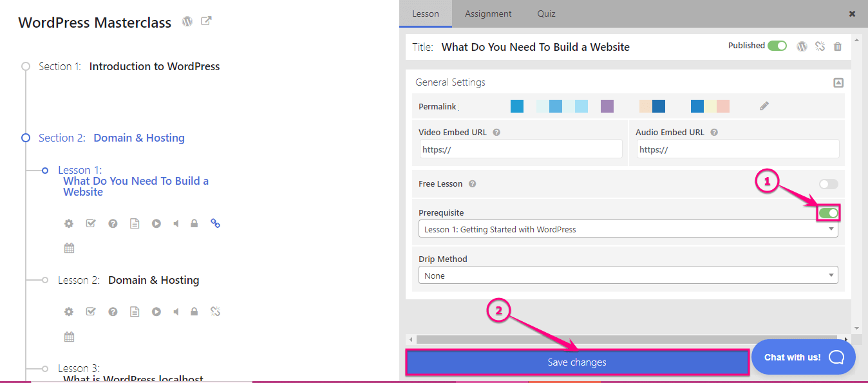Screen dimensions: 868x383
Task: Select Section 2: Domain & Hosting
Action: pos(111,138)
